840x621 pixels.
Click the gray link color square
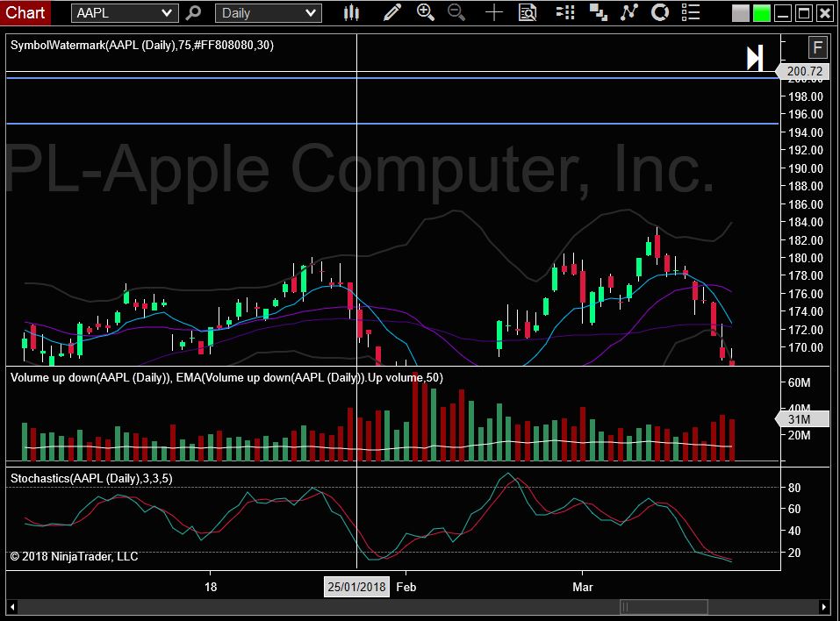click(x=740, y=13)
